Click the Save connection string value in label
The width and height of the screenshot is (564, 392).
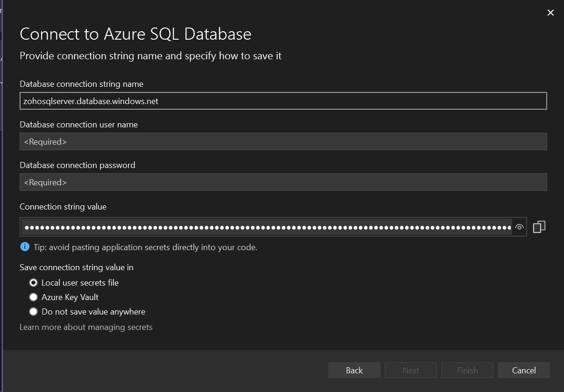pos(76,267)
